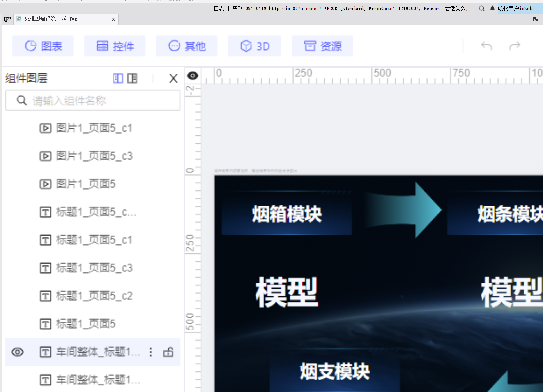Open more options for 车间整体_标题1 layer
Screen dimensions: 543x392
pyautogui.click(x=151, y=352)
